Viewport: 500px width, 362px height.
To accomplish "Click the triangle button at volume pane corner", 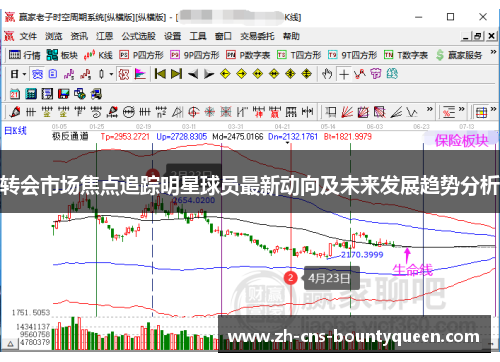I will (x=10, y=343).
